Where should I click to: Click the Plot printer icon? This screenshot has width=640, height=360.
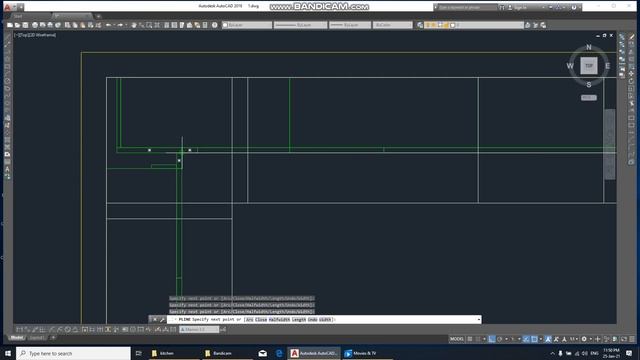(35, 25)
